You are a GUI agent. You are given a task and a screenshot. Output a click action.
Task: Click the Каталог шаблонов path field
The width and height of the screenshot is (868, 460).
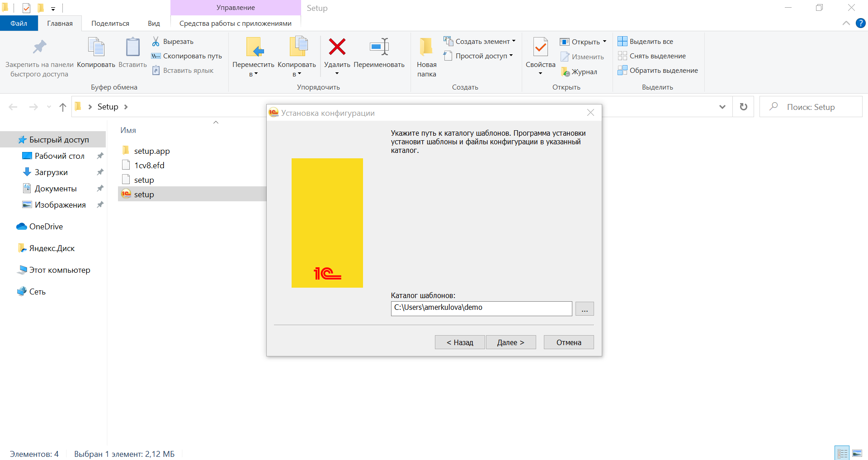481,308
